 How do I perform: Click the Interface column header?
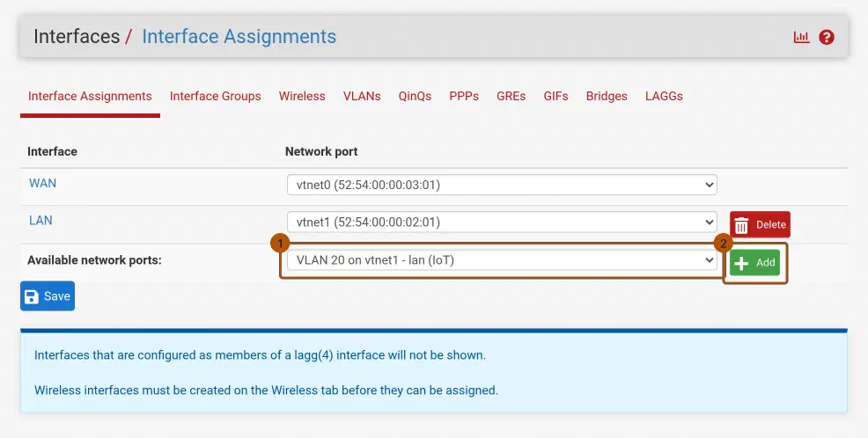point(52,151)
